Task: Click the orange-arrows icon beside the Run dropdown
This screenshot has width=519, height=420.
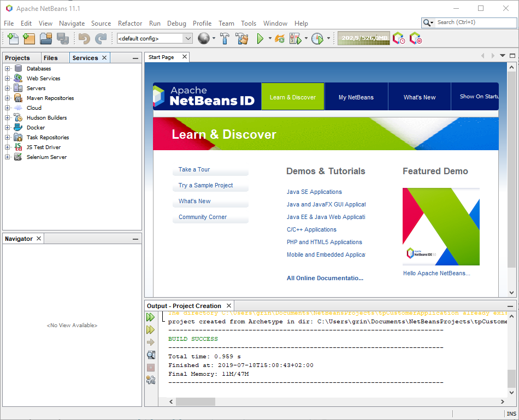Action: tap(280, 38)
